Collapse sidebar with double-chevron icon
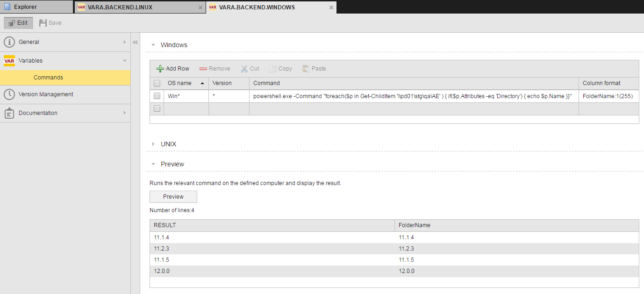 pos(135,42)
